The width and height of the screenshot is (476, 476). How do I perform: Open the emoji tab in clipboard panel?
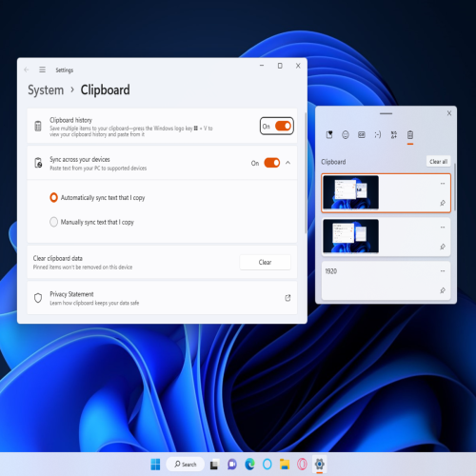(x=346, y=135)
